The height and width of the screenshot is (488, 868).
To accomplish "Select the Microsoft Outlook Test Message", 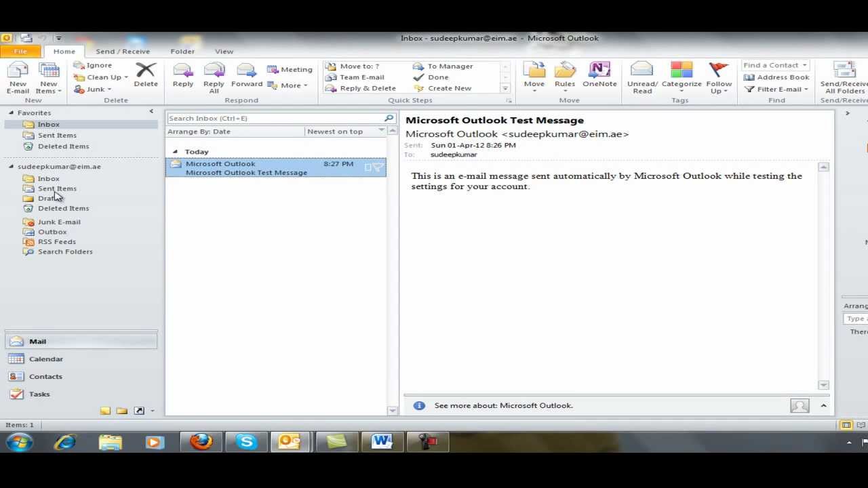I will point(275,168).
